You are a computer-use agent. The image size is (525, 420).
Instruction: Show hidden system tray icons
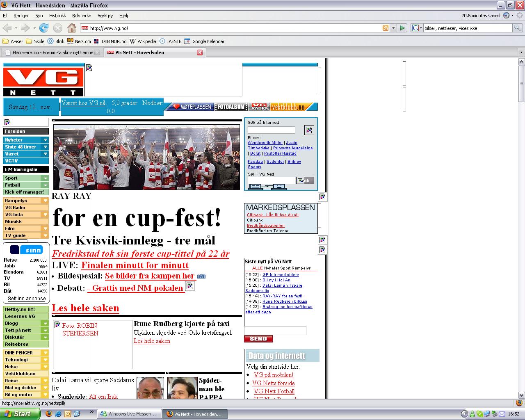point(464,414)
